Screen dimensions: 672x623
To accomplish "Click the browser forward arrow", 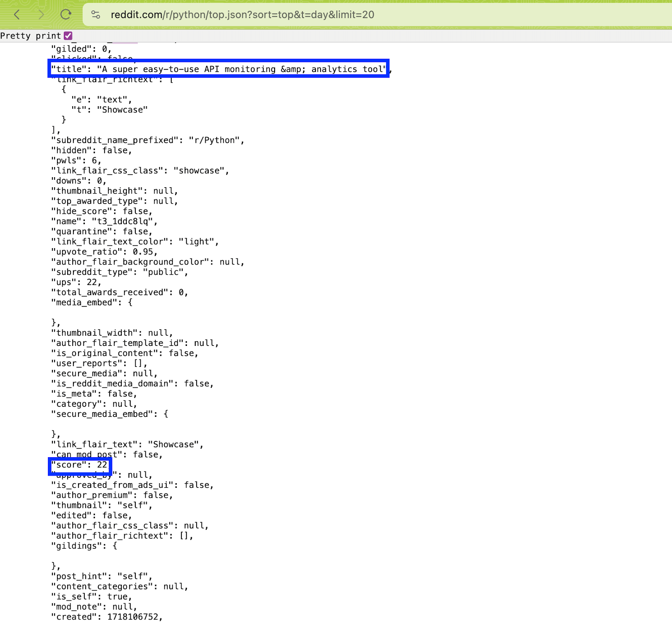I will tap(41, 15).
